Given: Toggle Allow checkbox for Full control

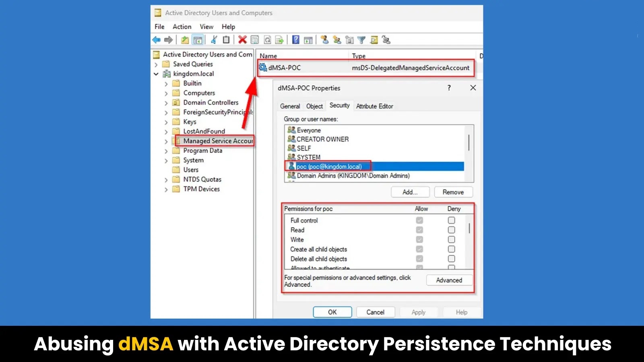Looking at the screenshot, I should coord(419,220).
